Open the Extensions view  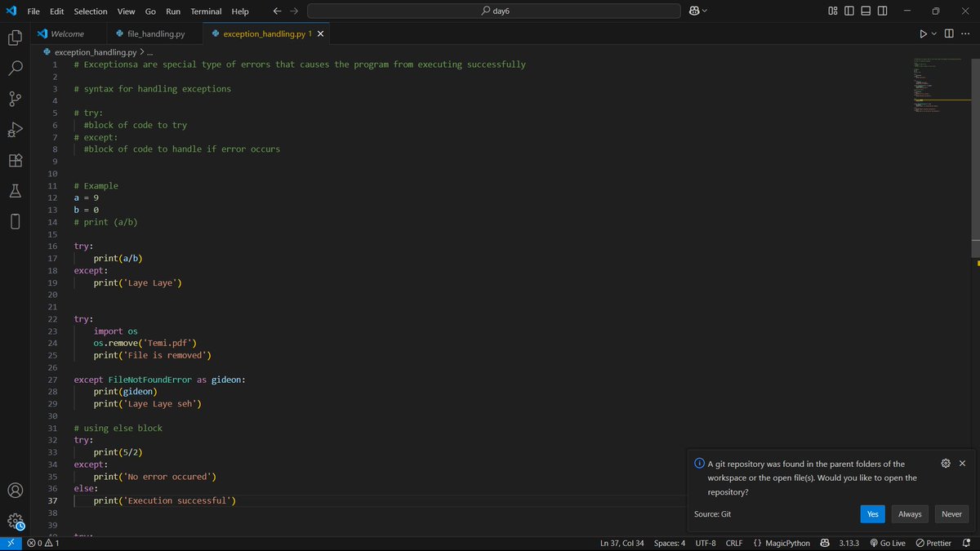pyautogui.click(x=15, y=160)
